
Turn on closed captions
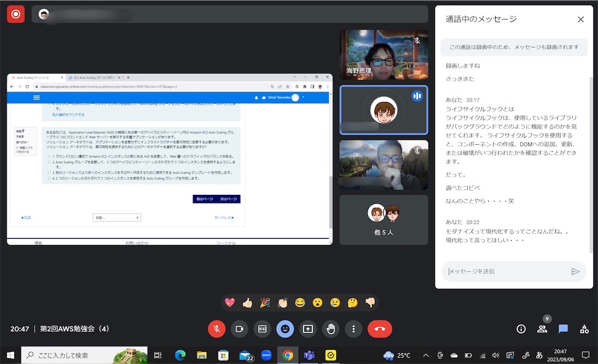[x=262, y=329]
